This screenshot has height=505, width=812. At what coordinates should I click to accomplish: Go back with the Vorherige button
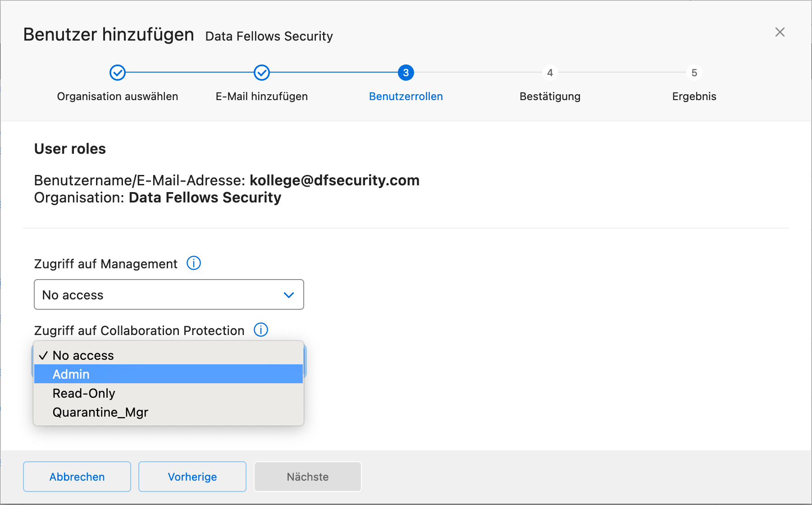pyautogui.click(x=192, y=477)
